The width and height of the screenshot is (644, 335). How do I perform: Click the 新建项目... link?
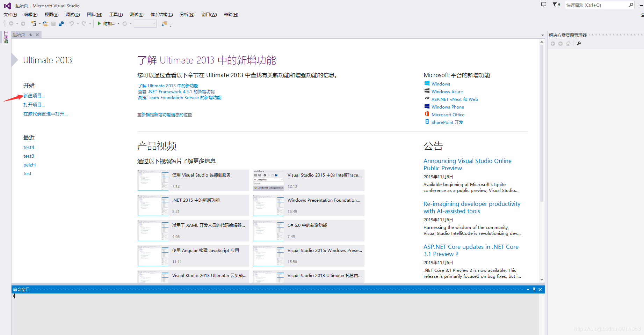click(34, 96)
